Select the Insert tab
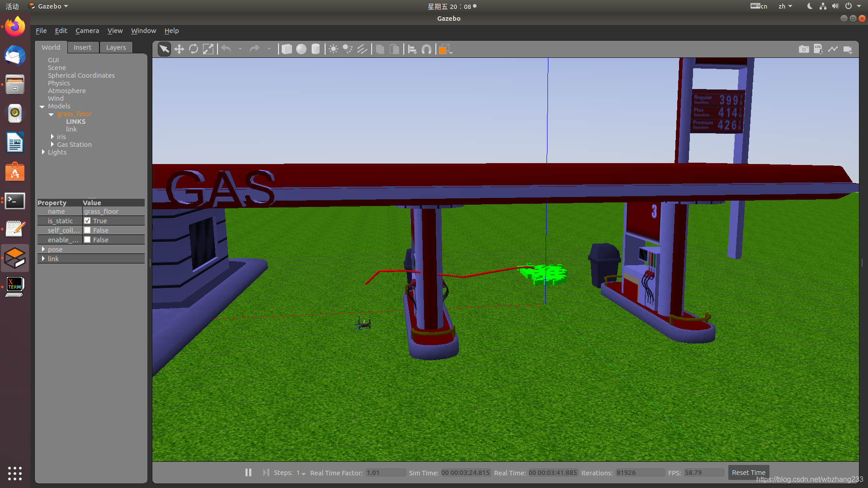 (83, 47)
